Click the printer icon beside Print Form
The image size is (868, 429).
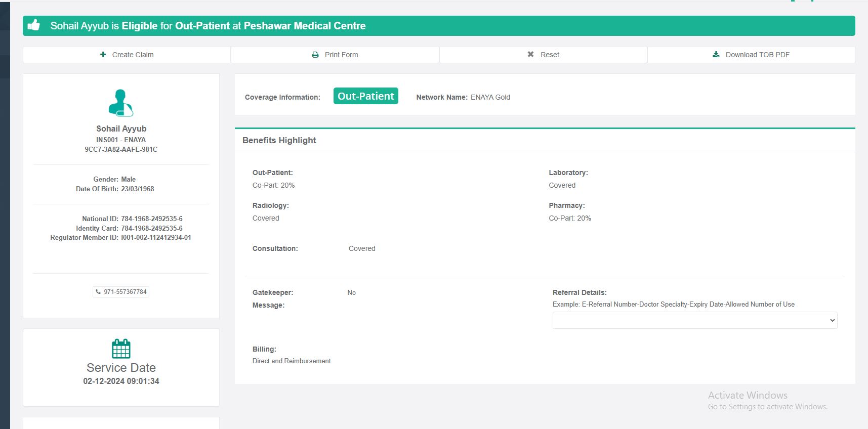(x=315, y=55)
